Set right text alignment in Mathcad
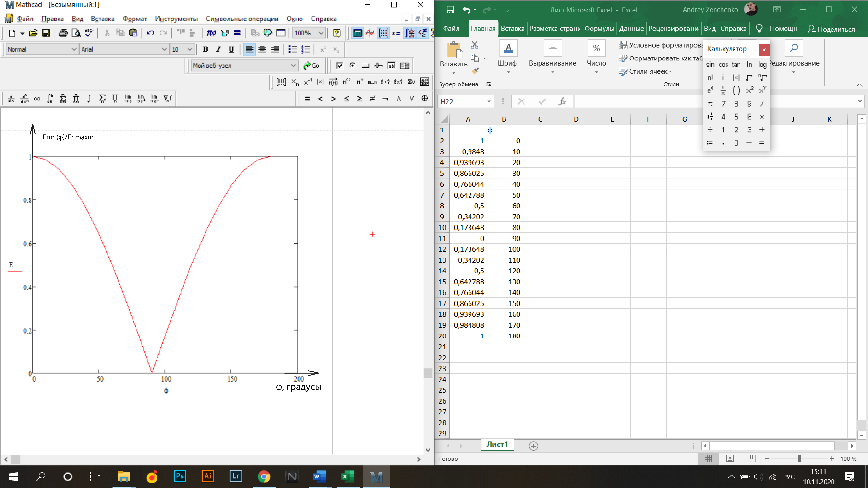The width and height of the screenshot is (868, 488). (x=275, y=50)
